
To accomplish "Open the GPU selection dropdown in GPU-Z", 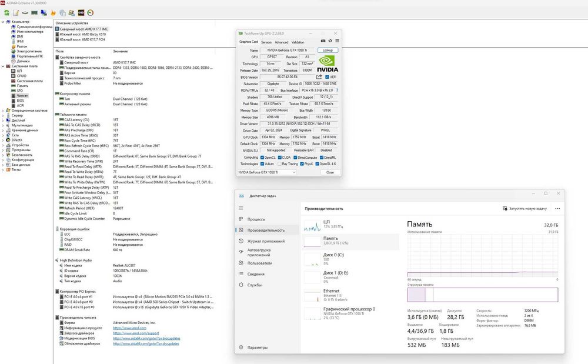I will [266, 172].
